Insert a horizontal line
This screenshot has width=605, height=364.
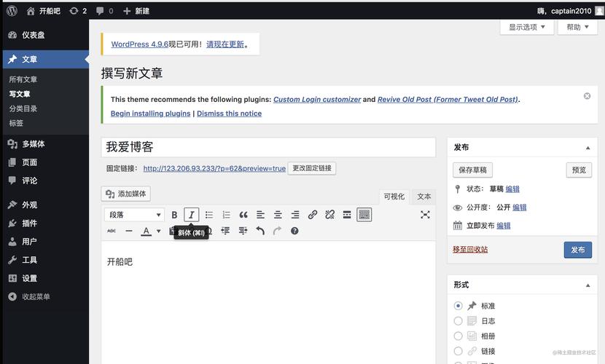129,231
